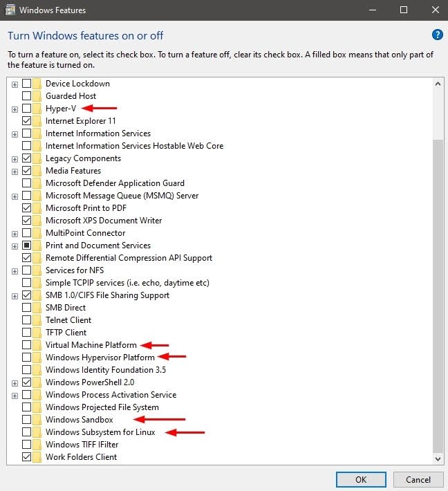The image size is (448, 491).
Task: Check the TFTP Client checkbox
Action: pyautogui.click(x=26, y=332)
